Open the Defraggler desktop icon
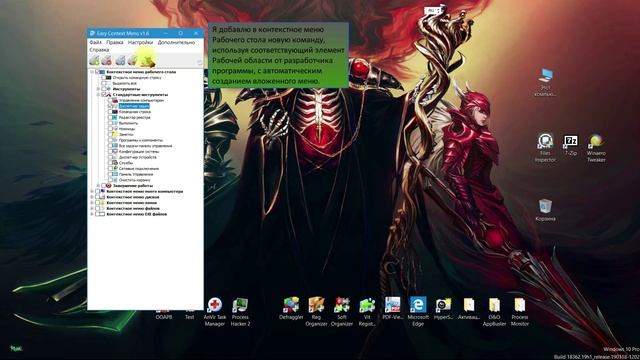 pyautogui.click(x=291, y=309)
